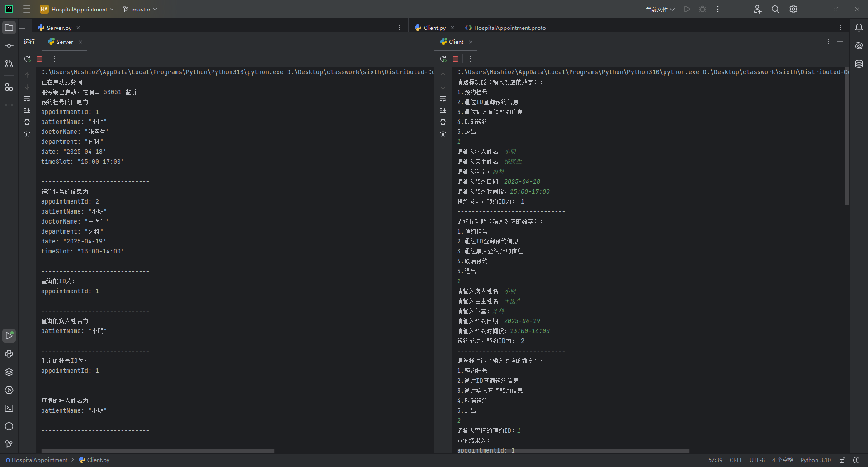Click HospitalAppointment breadcrumb in status bar

pos(37,460)
